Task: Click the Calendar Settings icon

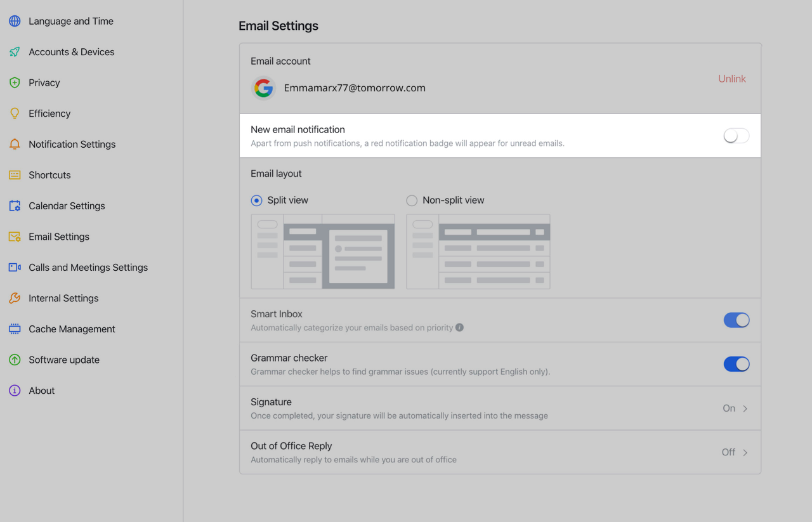Action: [14, 206]
